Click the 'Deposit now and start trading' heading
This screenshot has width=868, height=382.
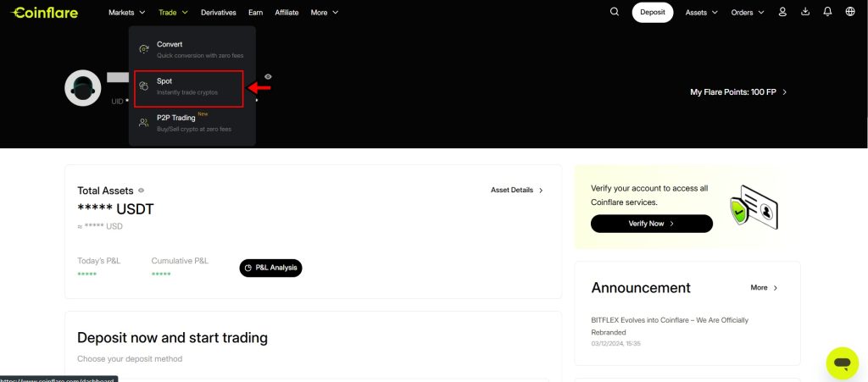[172, 338]
